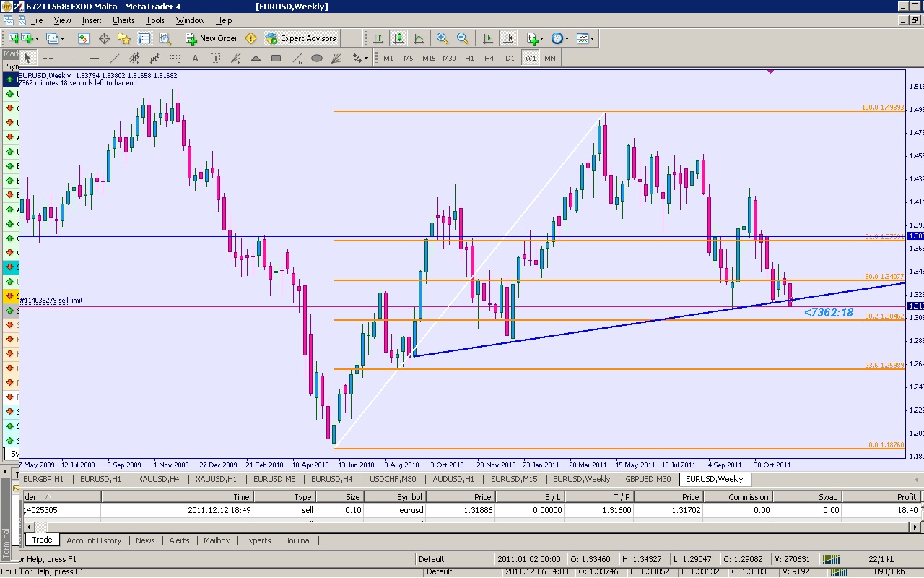Open the MetaEditor yellow diamond icon
Image resolution: width=924 pixels, height=578 pixels.
250,38
